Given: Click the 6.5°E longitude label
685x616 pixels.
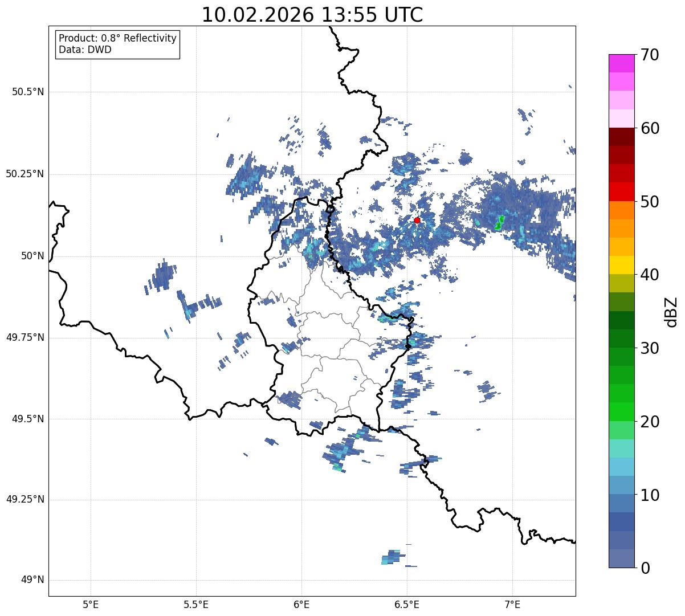Looking at the screenshot, I should coord(407,604).
